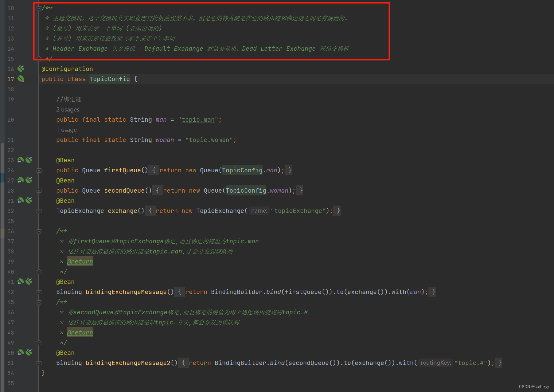Click the arrow bean-dependencies gutter icon on line 41
Viewport: 554px width, 392px height.
[21, 281]
